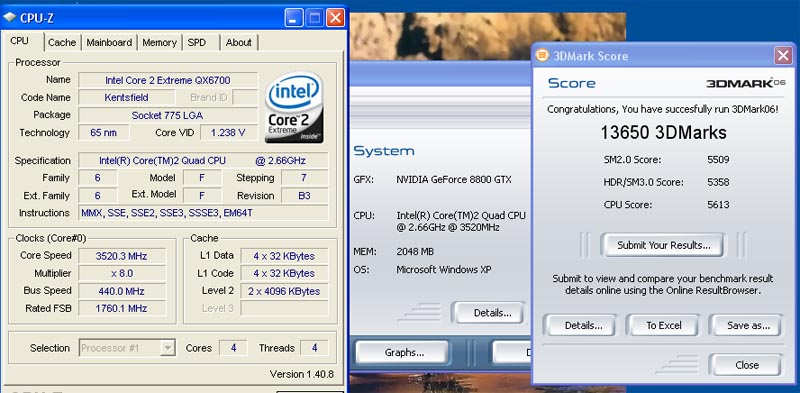The height and width of the screenshot is (393, 800).
Task: Close the CPU-Z window
Action: point(335,18)
